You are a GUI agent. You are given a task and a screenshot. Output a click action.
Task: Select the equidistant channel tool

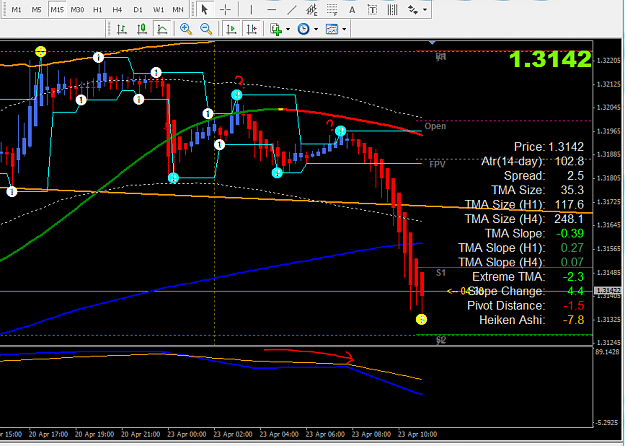click(312, 9)
